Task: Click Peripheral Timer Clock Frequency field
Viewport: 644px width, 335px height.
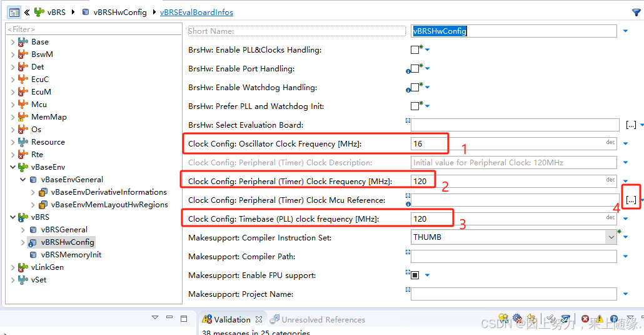Action: point(514,181)
